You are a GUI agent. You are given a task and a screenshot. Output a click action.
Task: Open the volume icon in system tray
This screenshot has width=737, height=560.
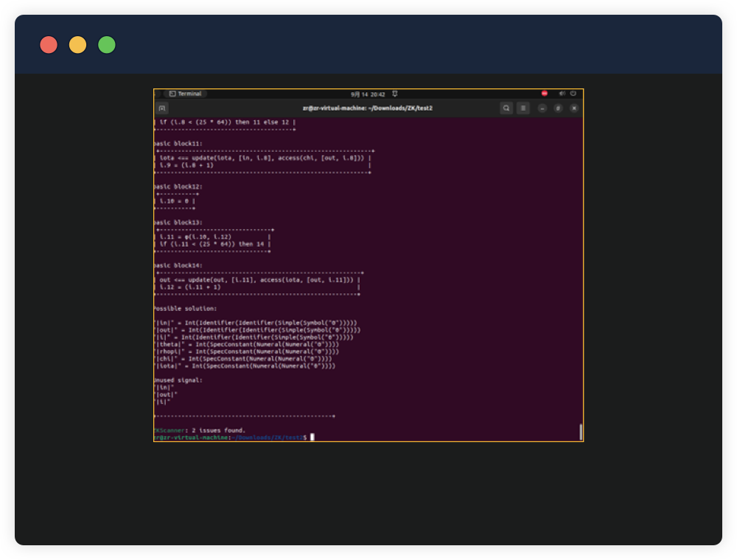tap(562, 94)
